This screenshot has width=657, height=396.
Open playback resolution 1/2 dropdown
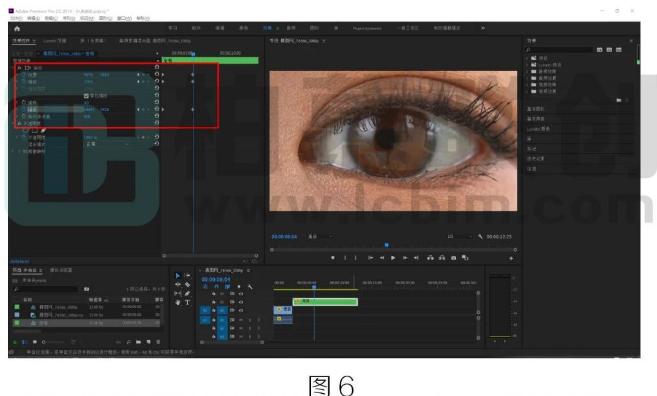460,236
